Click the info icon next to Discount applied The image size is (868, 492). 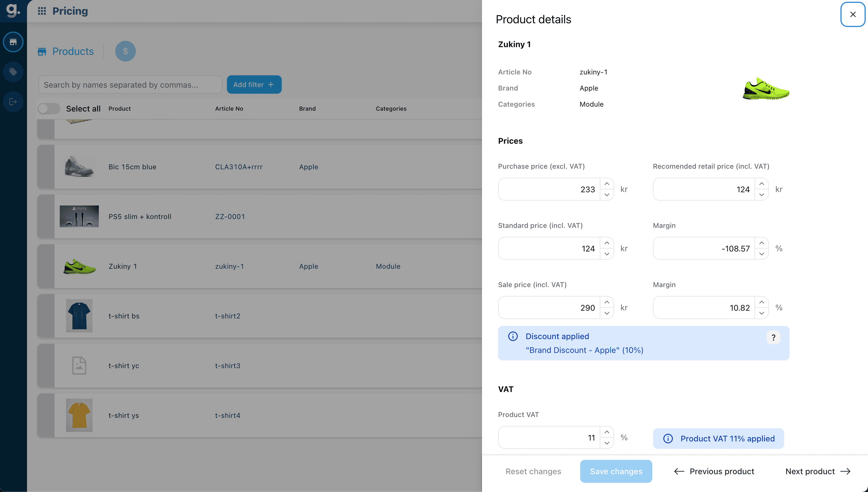pos(513,336)
